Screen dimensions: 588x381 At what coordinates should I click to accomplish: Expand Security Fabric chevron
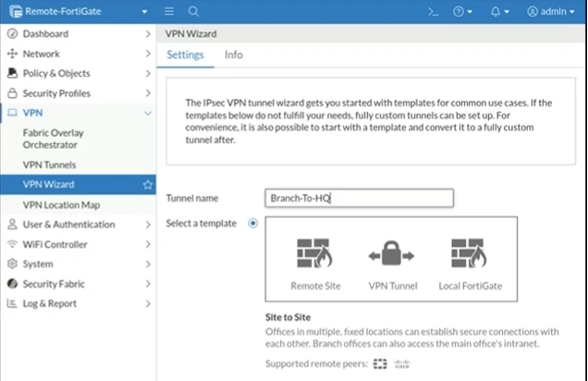(x=148, y=284)
